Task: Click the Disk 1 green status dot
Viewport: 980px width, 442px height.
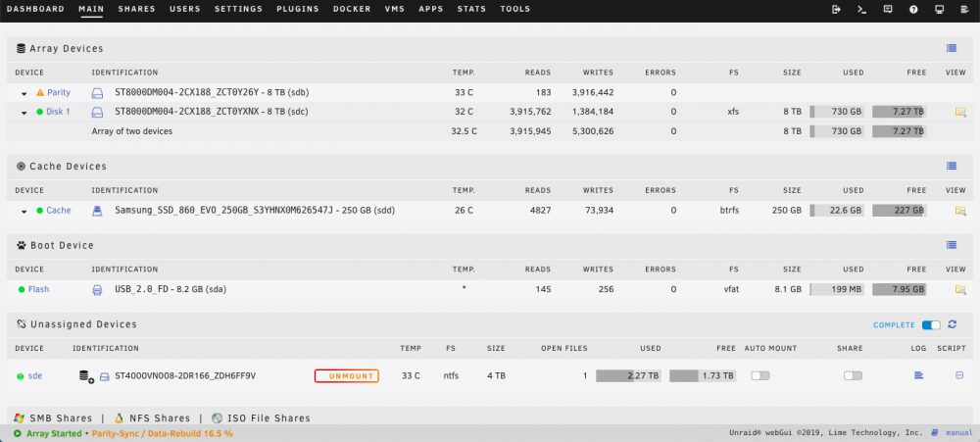Action: coord(40,112)
